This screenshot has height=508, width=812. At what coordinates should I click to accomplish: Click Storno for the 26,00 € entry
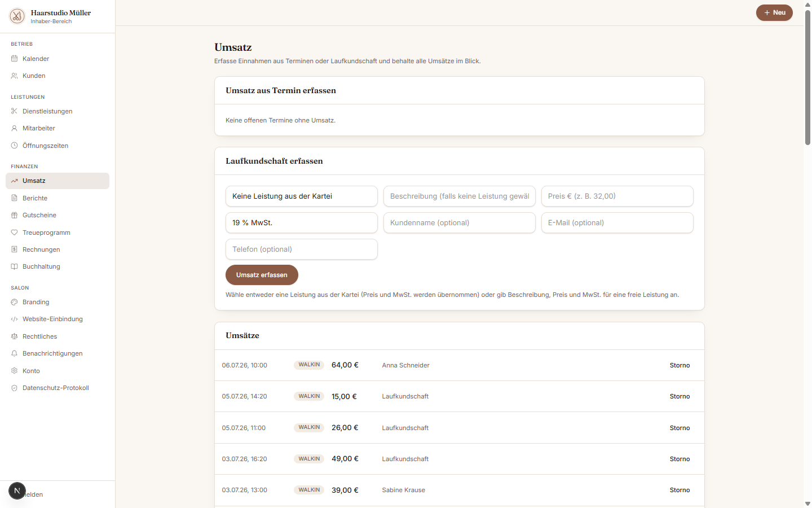(x=679, y=428)
